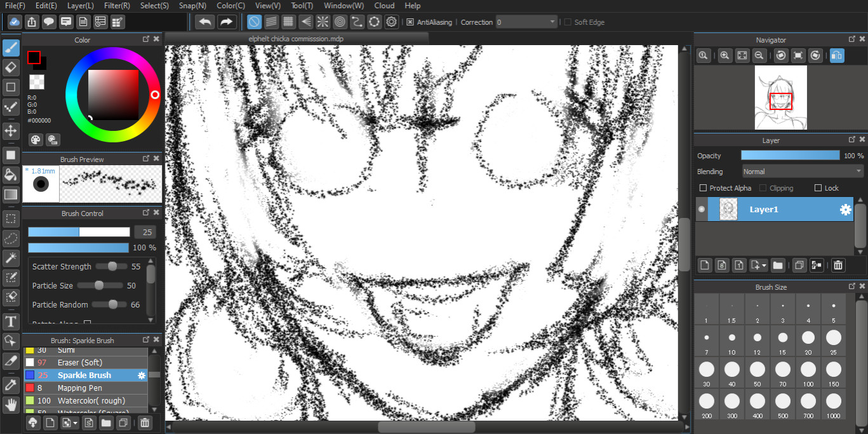Select the Mapping Pen brush

click(86, 388)
